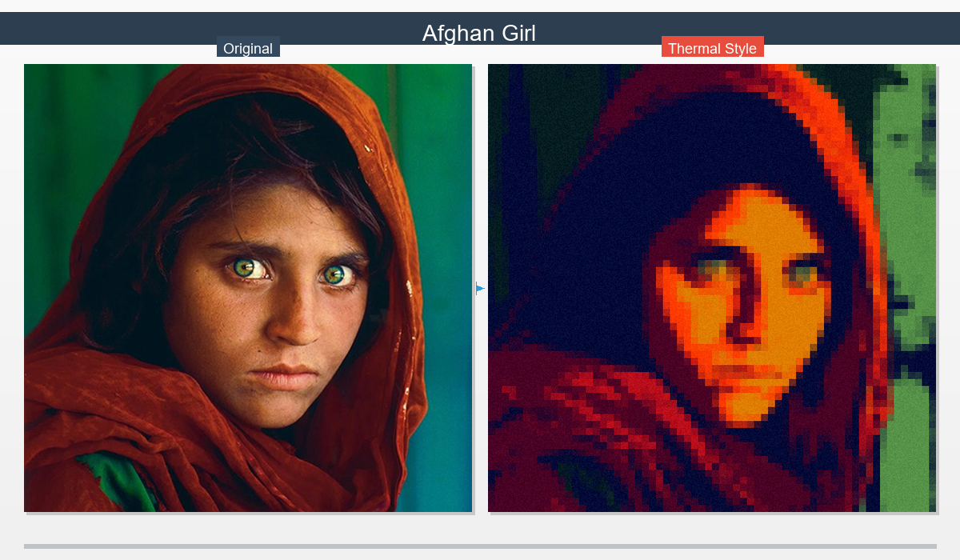Click the blue arrow between the images
The image size is (960, 560).
click(480, 288)
